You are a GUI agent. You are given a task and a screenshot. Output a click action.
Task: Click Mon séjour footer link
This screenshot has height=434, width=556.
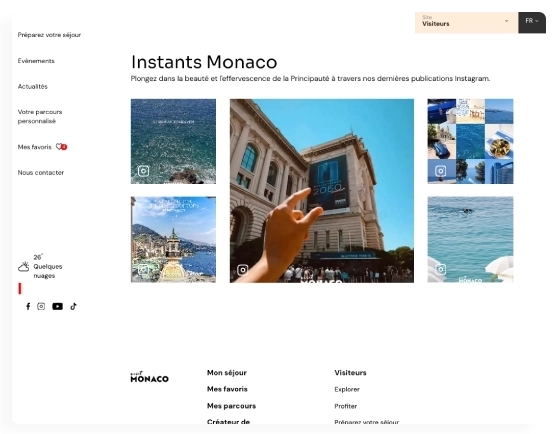coord(227,373)
